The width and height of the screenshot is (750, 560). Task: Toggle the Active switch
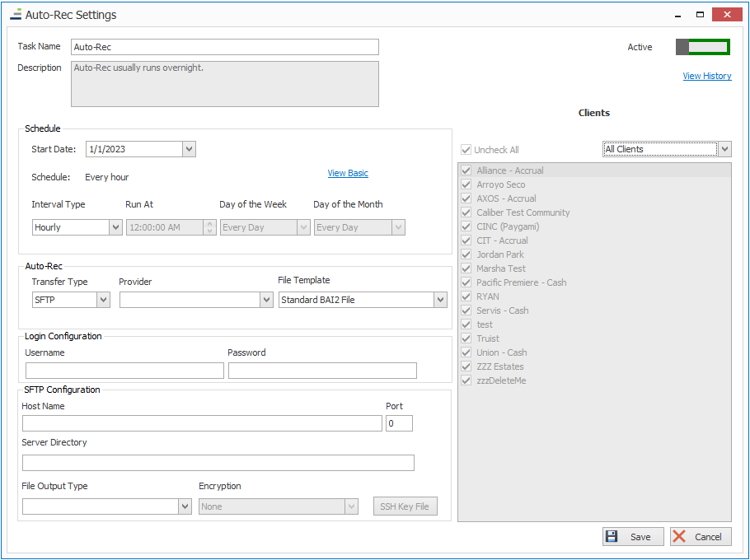click(x=702, y=47)
